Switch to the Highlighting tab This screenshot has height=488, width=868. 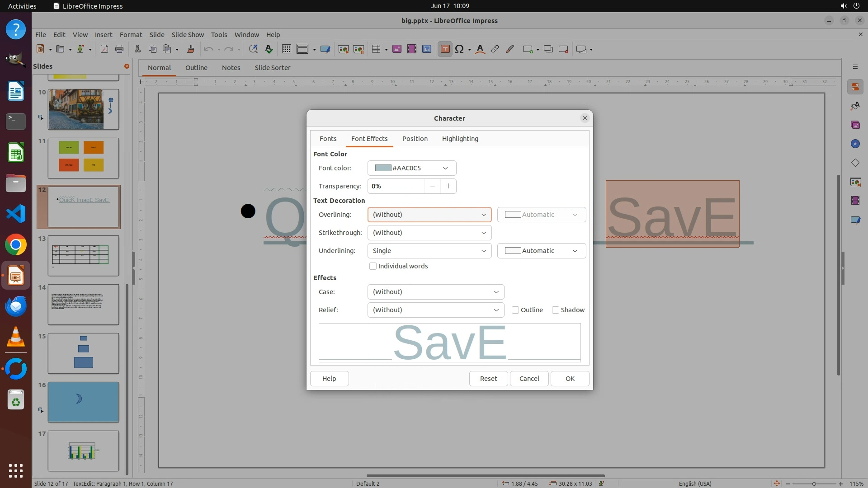pos(460,139)
